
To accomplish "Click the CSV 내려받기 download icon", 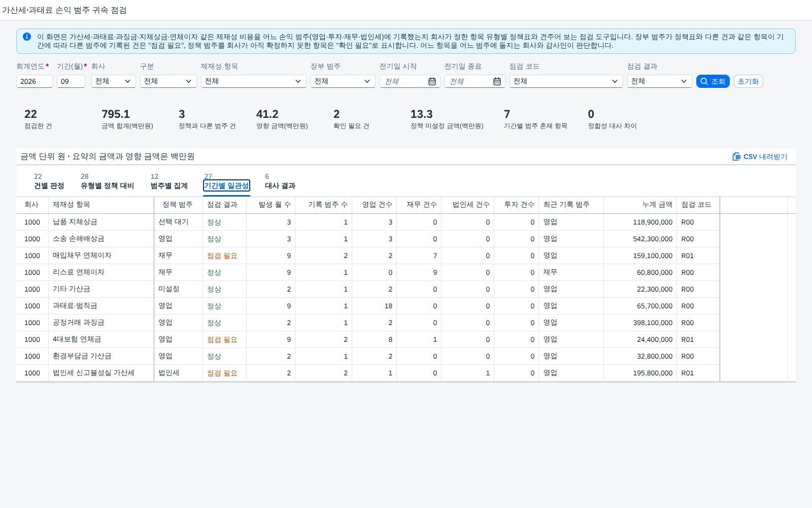I will click(736, 156).
